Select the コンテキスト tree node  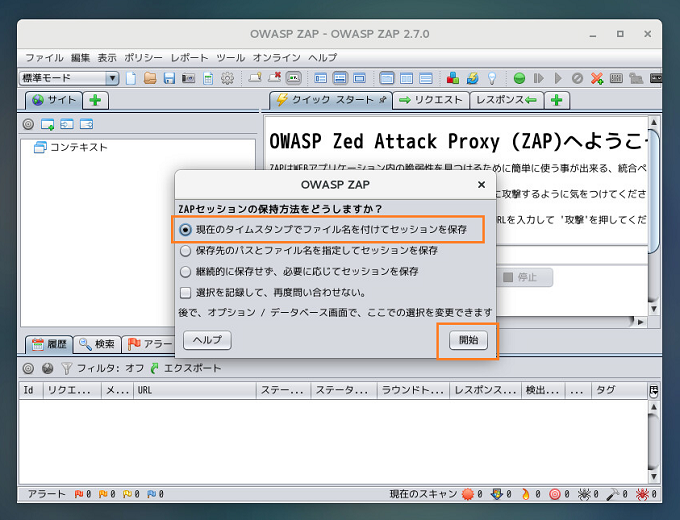pos(70,147)
